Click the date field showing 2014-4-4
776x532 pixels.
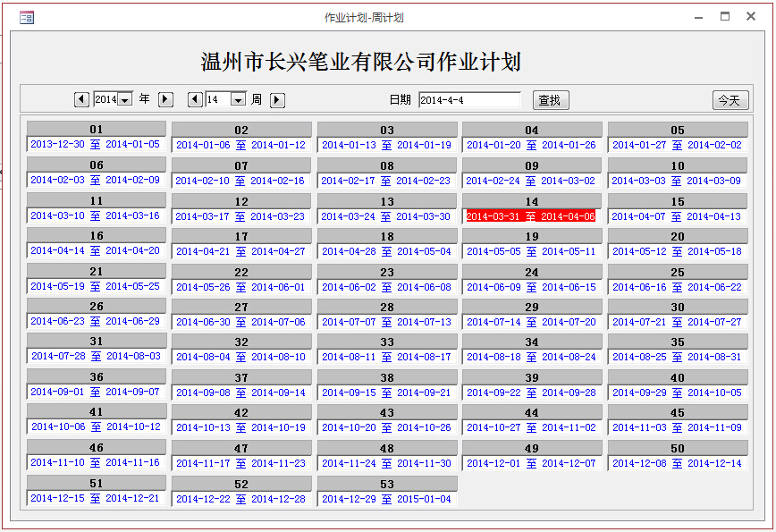tap(469, 100)
